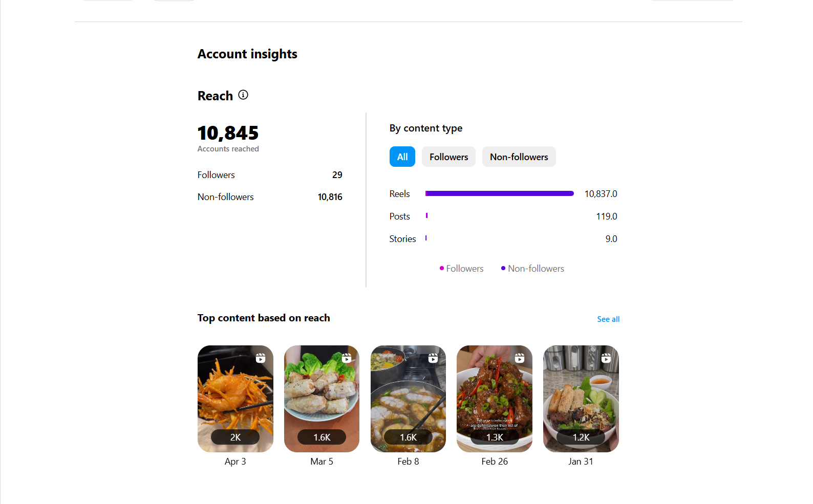
Task: Click the small Posts reach bar
Action: [426, 216]
